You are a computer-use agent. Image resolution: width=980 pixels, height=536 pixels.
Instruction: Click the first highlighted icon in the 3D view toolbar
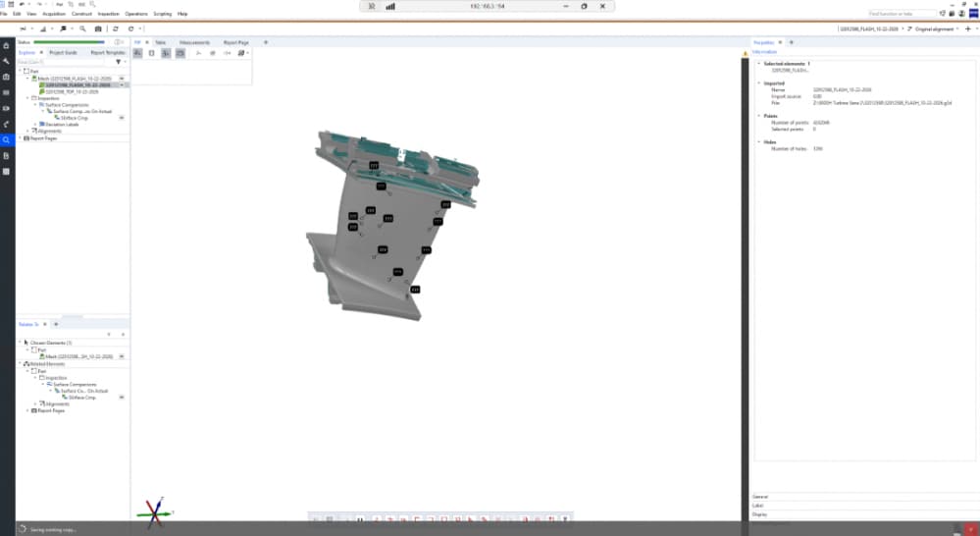point(137,53)
